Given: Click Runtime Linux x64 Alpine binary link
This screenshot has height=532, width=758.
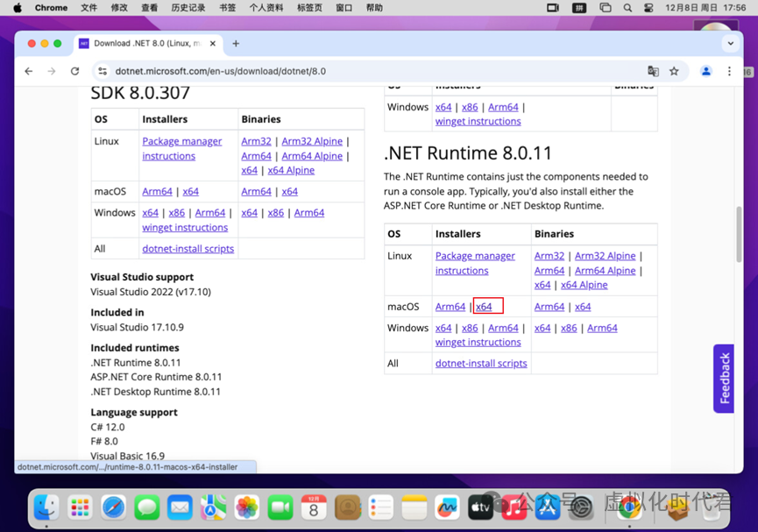Looking at the screenshot, I should point(584,285).
